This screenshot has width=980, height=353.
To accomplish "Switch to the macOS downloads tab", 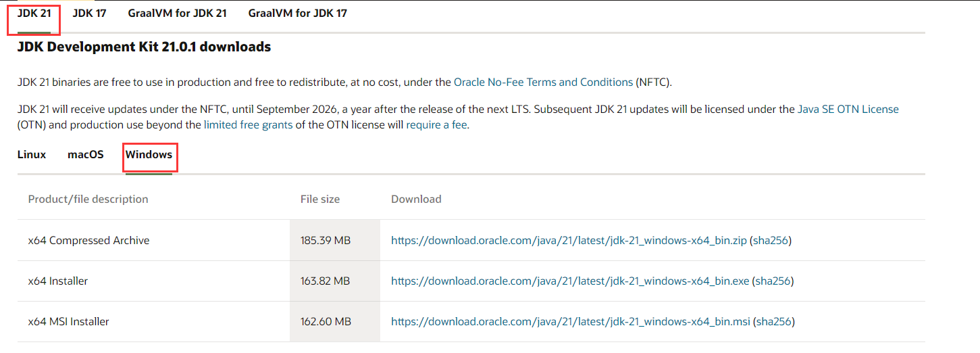I will (x=86, y=154).
